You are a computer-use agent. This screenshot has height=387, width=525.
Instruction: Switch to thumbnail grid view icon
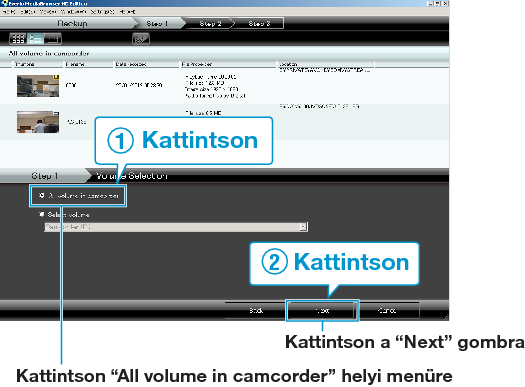[x=18, y=39]
